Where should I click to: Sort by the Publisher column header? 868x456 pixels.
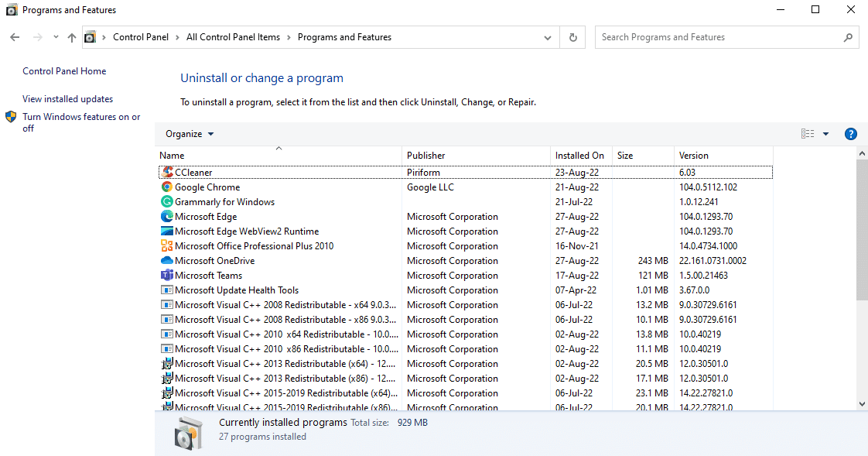click(x=476, y=155)
